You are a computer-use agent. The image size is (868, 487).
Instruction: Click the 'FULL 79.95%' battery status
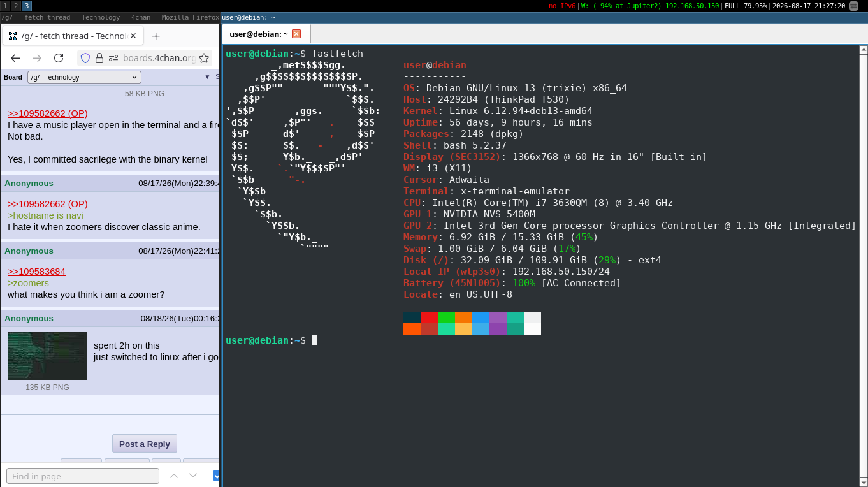point(746,6)
